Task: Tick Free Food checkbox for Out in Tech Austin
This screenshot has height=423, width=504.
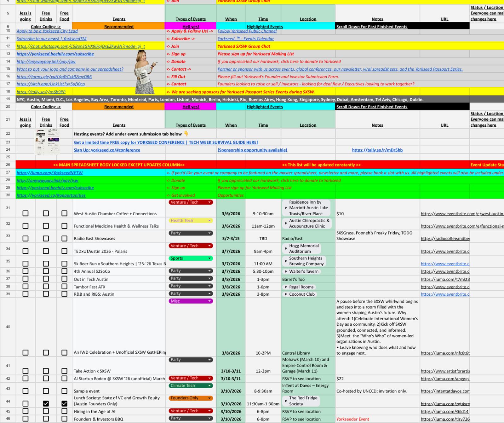Action: (x=64, y=279)
